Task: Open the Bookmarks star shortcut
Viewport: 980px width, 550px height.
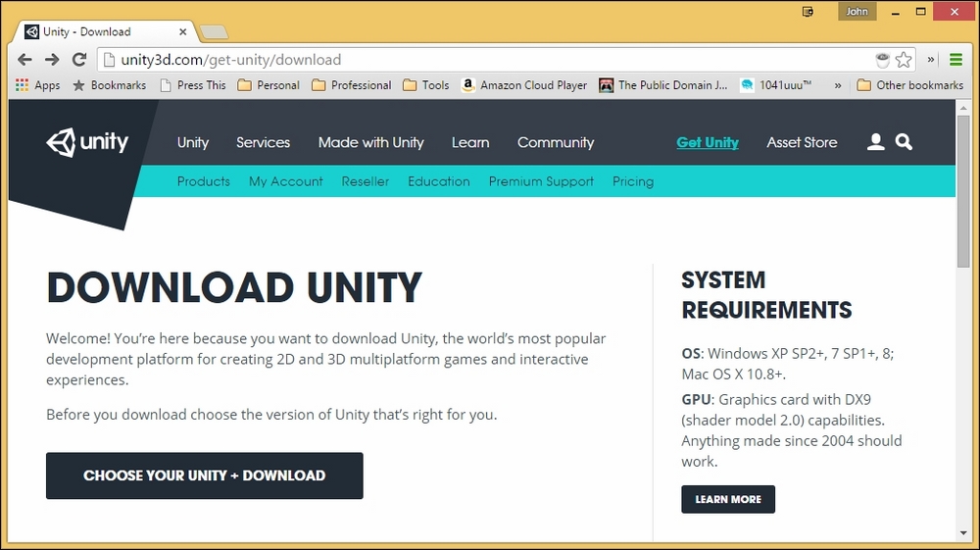Action: click(110, 85)
